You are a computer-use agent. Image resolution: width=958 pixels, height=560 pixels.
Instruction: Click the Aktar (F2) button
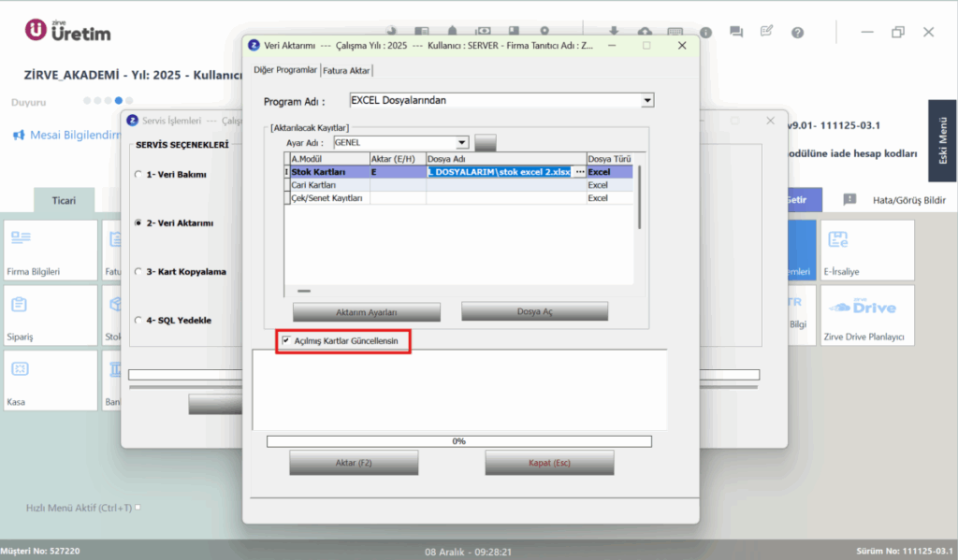354,463
